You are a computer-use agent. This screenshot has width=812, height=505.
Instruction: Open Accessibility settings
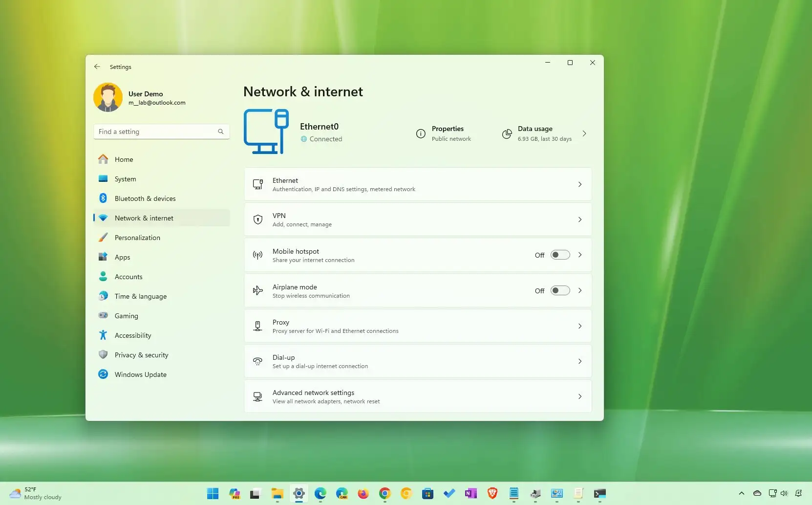pyautogui.click(x=161, y=335)
